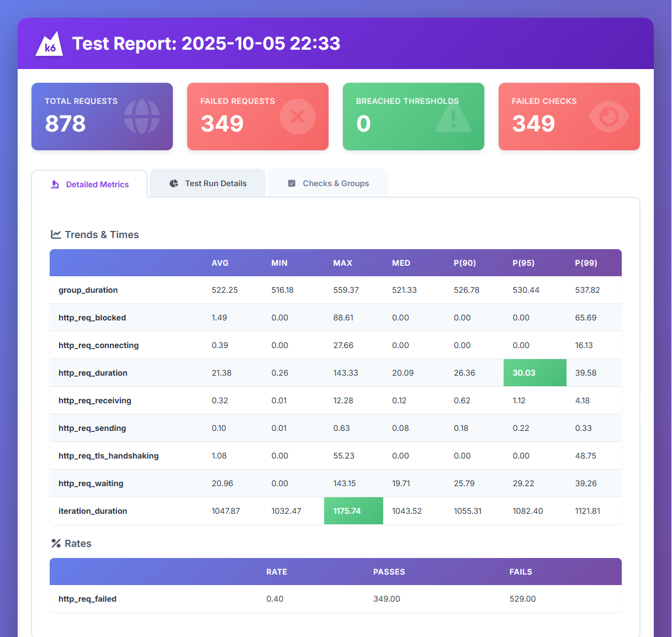This screenshot has width=672, height=637.
Task: Click the FAILS column header in Rates
Action: (x=521, y=572)
